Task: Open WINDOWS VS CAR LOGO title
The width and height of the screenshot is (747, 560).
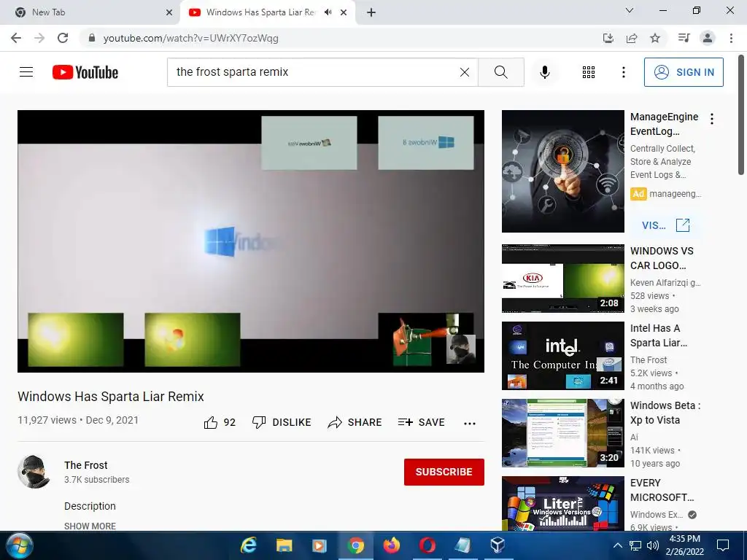Action: click(x=662, y=258)
